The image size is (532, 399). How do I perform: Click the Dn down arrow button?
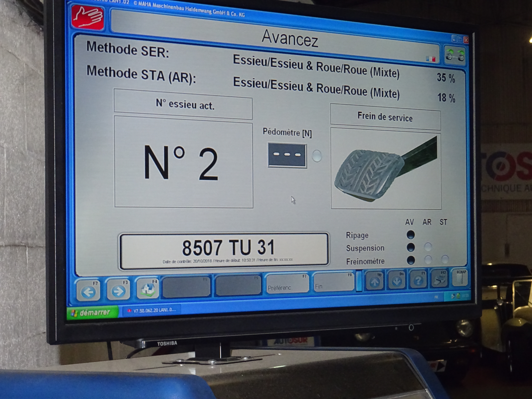[x=397, y=280]
